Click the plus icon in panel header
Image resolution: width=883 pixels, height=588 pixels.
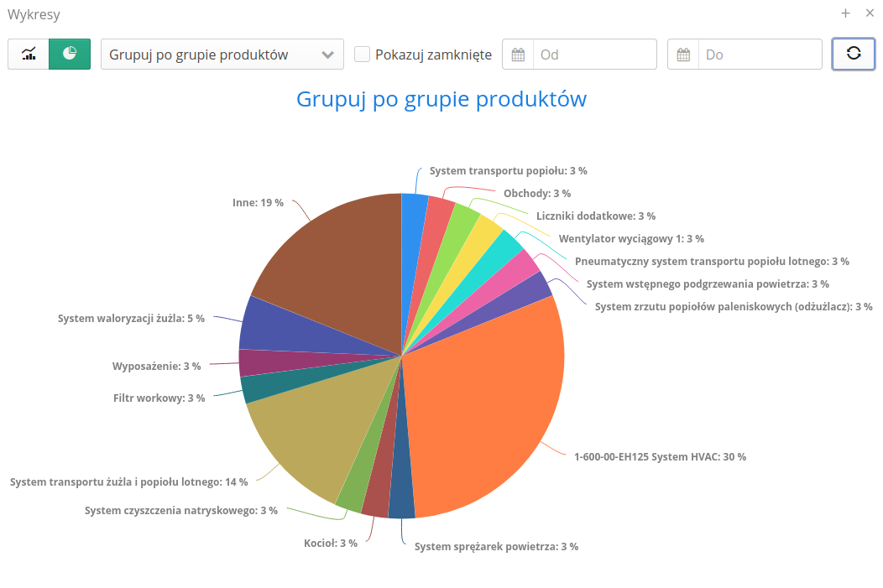coord(845,13)
